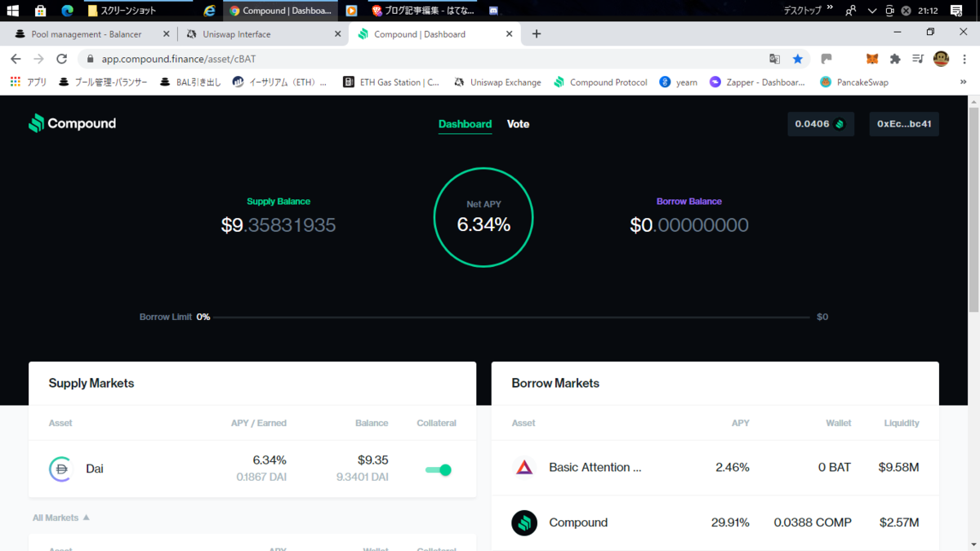Open the media control playlist icon
This screenshot has width=980, height=551.
pos(918,59)
